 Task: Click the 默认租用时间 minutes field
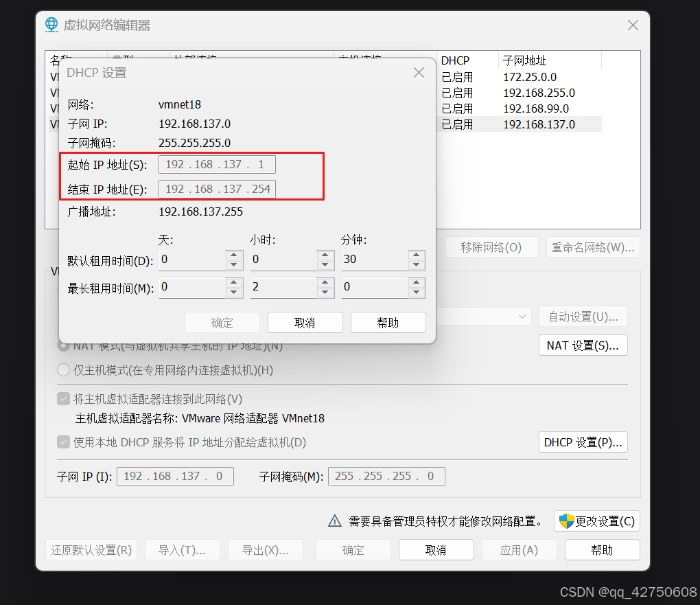[x=374, y=260]
